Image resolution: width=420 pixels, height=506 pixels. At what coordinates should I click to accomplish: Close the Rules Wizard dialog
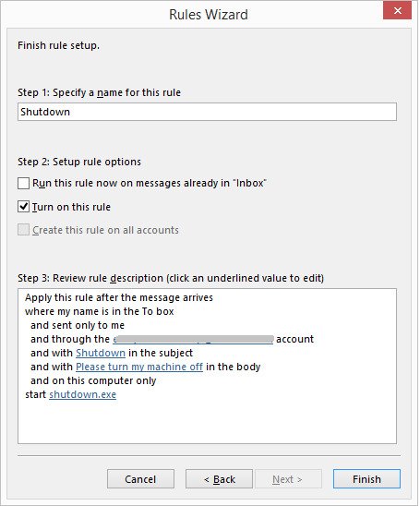pos(397,11)
